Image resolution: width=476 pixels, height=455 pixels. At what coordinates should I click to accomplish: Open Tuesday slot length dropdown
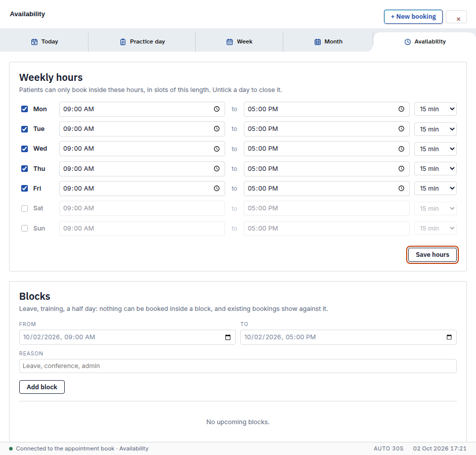pos(436,129)
